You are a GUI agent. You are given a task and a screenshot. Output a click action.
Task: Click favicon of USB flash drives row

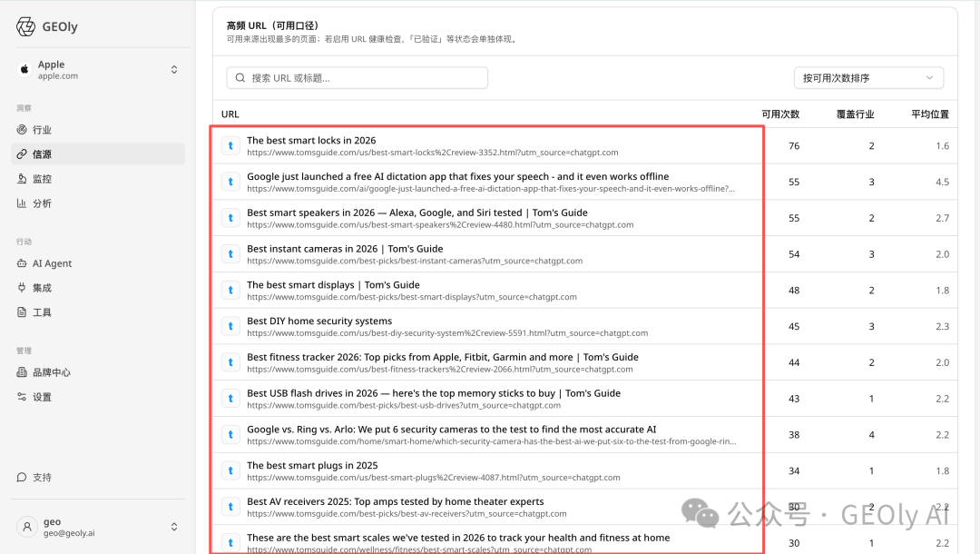(230, 399)
